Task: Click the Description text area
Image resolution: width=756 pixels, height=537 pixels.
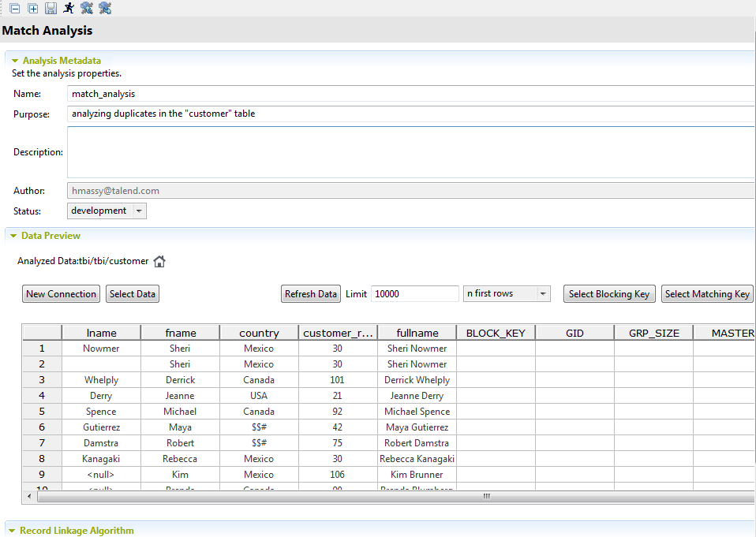Action: click(x=410, y=152)
